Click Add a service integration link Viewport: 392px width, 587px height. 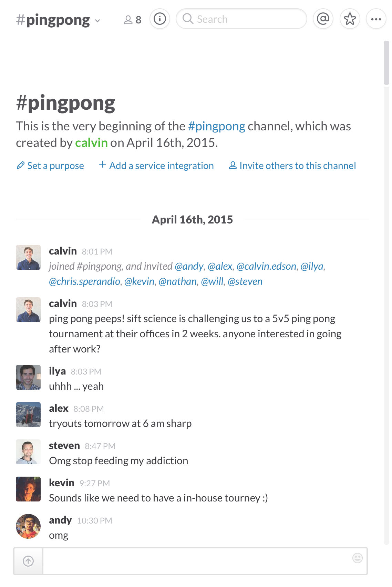click(x=161, y=166)
